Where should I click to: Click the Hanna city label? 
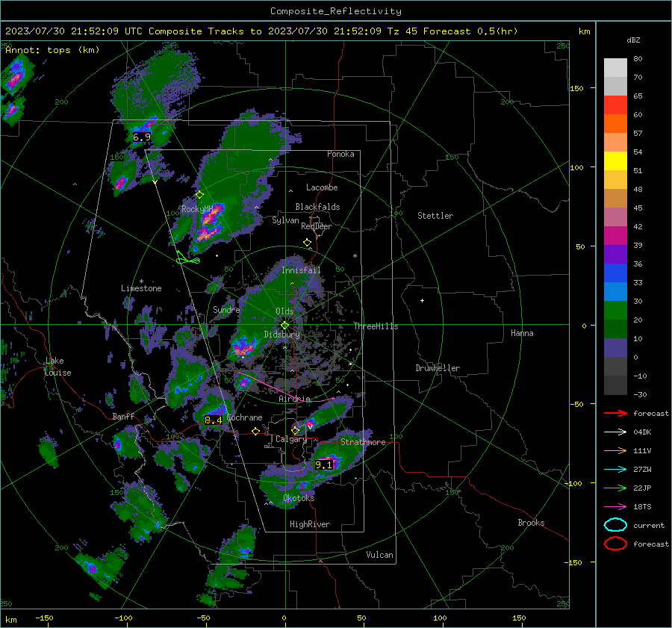pyautogui.click(x=522, y=332)
